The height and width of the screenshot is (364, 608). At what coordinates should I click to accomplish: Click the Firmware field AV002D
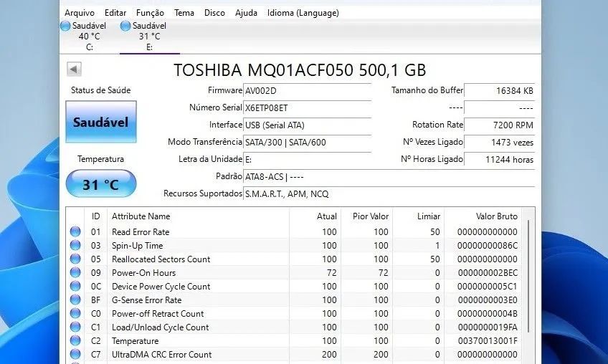[x=307, y=91]
